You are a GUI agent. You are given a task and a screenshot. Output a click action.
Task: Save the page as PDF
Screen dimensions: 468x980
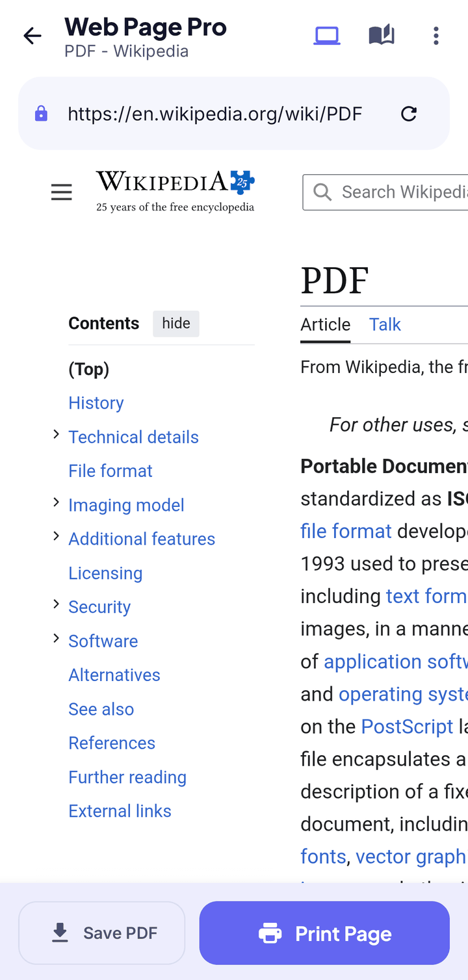click(102, 933)
